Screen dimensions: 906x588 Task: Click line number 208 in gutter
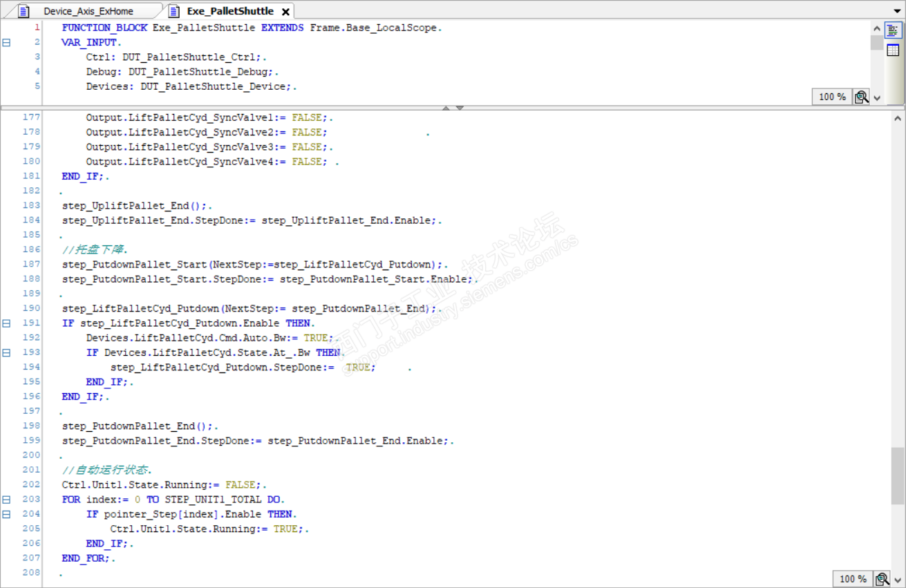click(32, 572)
